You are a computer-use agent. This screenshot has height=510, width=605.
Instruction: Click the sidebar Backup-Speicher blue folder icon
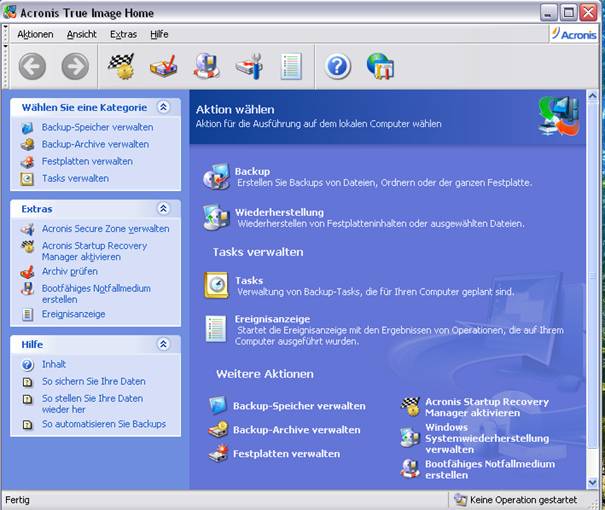coord(27,128)
